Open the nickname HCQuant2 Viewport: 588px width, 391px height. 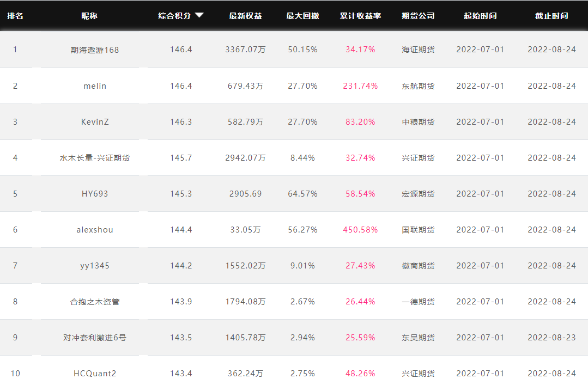pos(95,374)
